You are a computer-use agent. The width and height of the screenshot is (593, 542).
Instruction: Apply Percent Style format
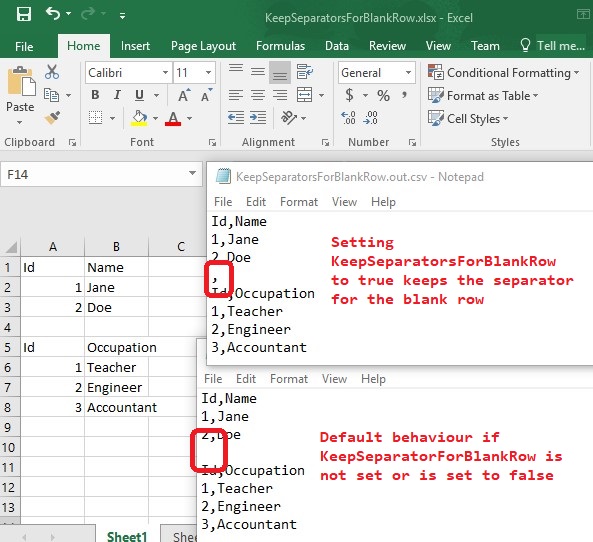point(383,96)
